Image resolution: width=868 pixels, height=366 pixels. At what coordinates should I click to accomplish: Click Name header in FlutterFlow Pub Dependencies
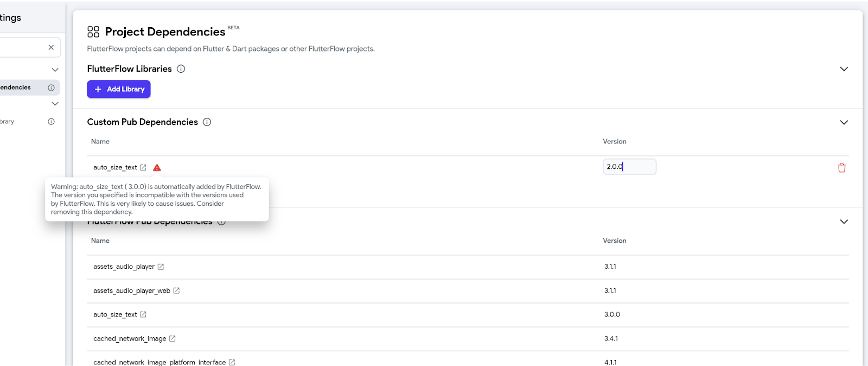(100, 241)
